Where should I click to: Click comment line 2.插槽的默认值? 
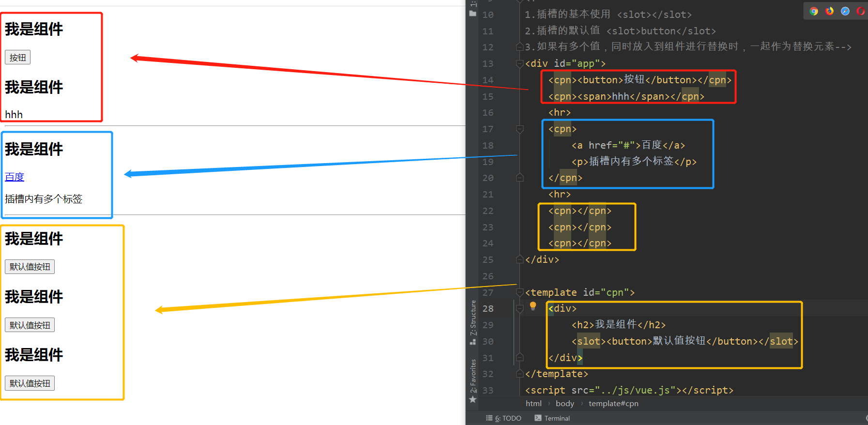621,31
